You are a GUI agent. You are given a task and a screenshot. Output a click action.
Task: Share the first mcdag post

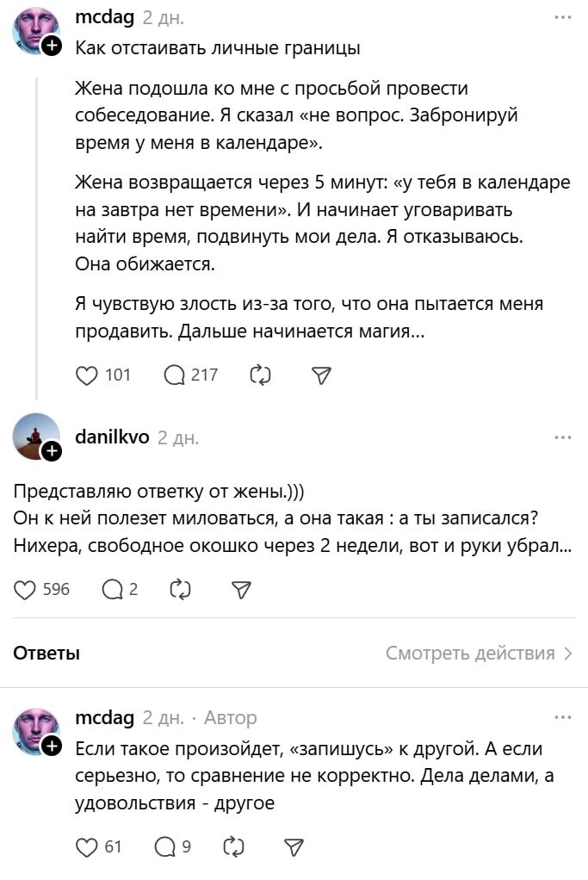pos(320,375)
